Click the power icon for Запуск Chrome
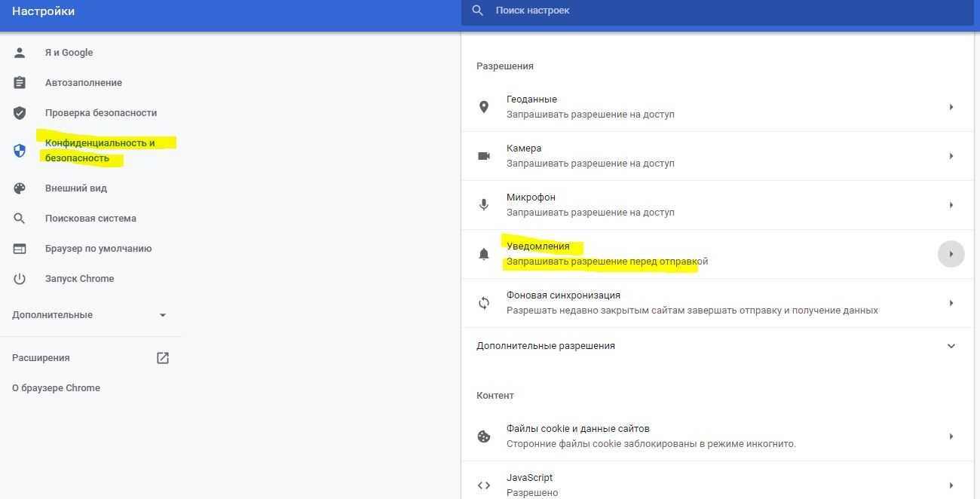 click(x=20, y=279)
